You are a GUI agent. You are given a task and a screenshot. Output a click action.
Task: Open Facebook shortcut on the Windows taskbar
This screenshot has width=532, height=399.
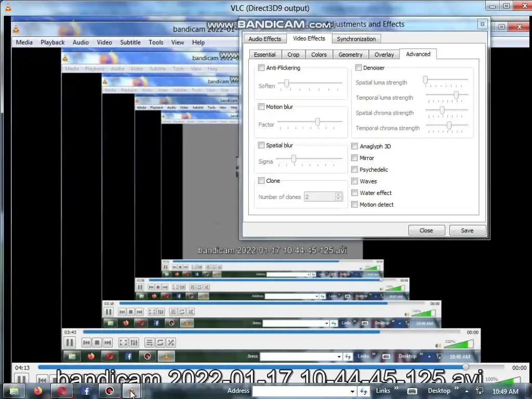tap(86, 391)
